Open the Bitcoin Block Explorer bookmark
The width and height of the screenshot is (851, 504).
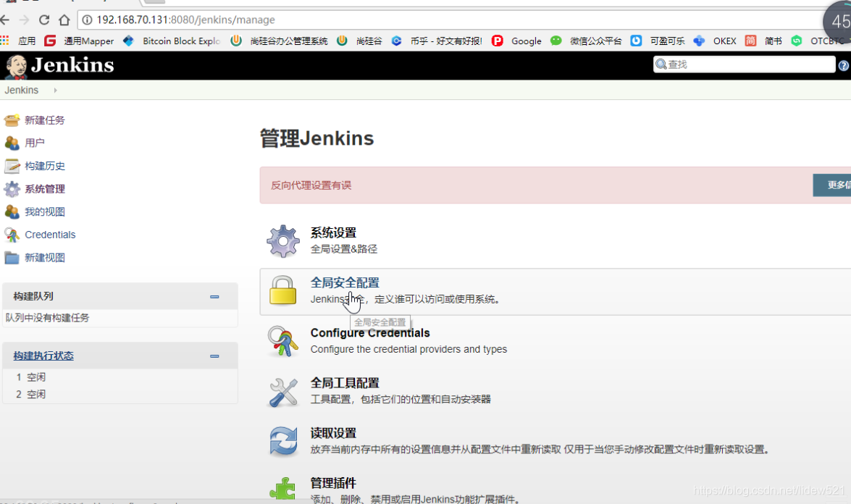pos(172,41)
